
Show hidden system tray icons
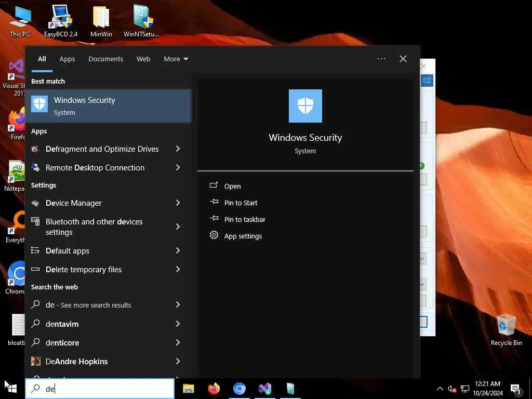[x=440, y=389]
